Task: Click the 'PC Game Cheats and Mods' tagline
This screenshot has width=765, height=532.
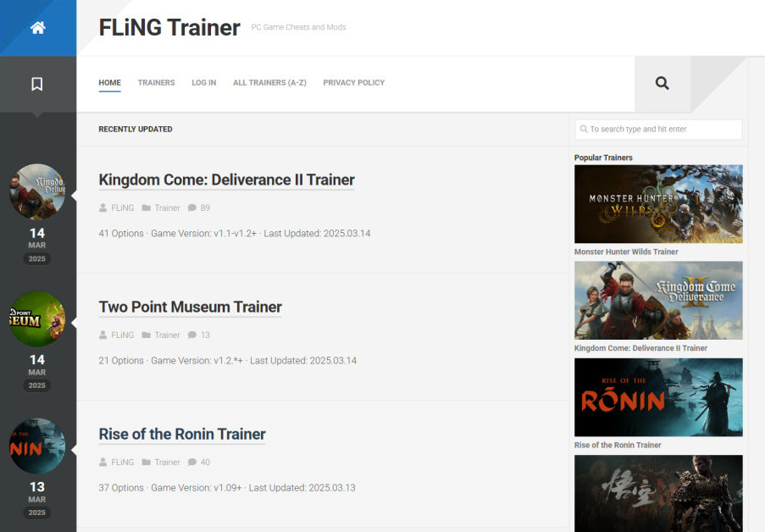Action: [298, 27]
